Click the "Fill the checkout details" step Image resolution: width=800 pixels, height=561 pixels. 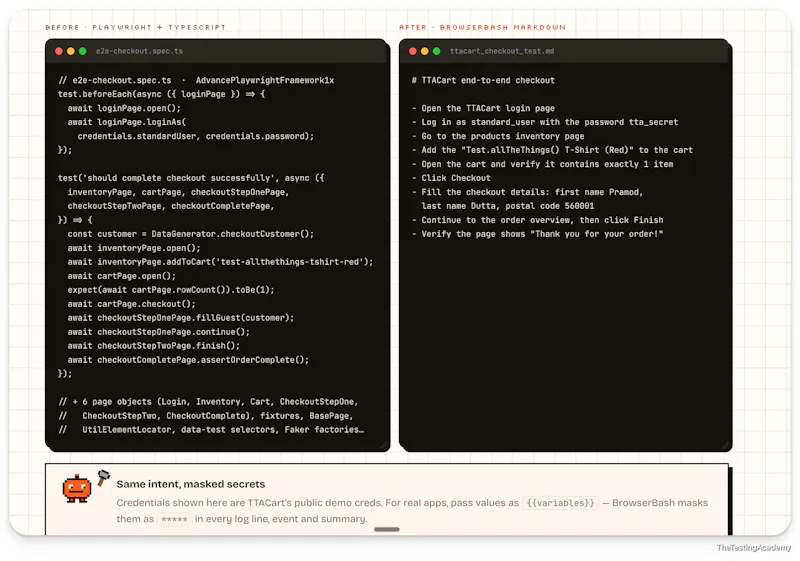click(x=527, y=192)
